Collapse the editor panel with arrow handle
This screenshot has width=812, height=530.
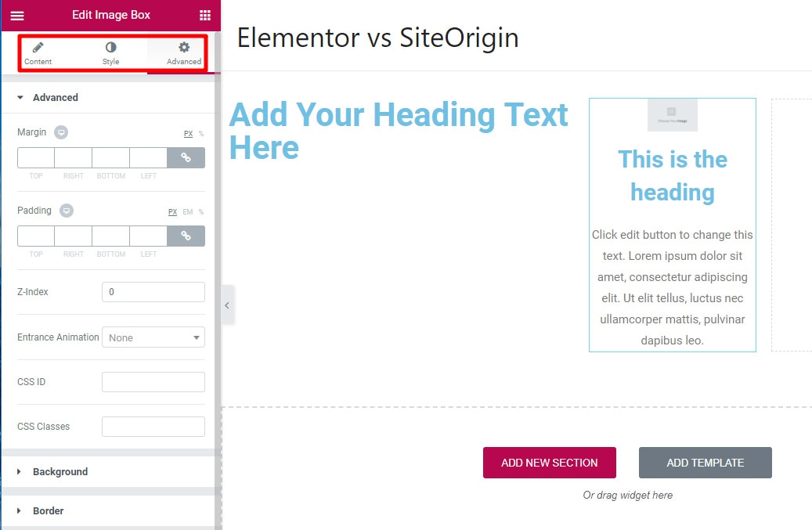pyautogui.click(x=227, y=305)
